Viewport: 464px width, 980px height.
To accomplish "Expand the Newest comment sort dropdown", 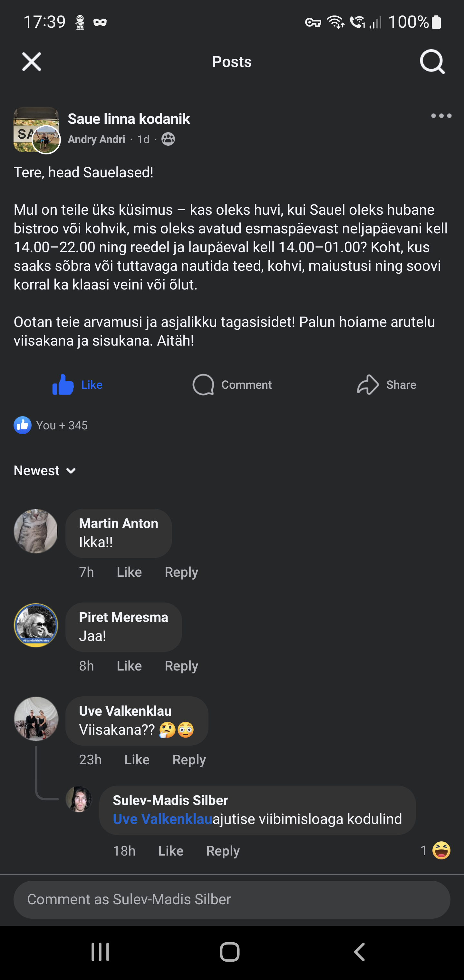I will click(45, 471).
